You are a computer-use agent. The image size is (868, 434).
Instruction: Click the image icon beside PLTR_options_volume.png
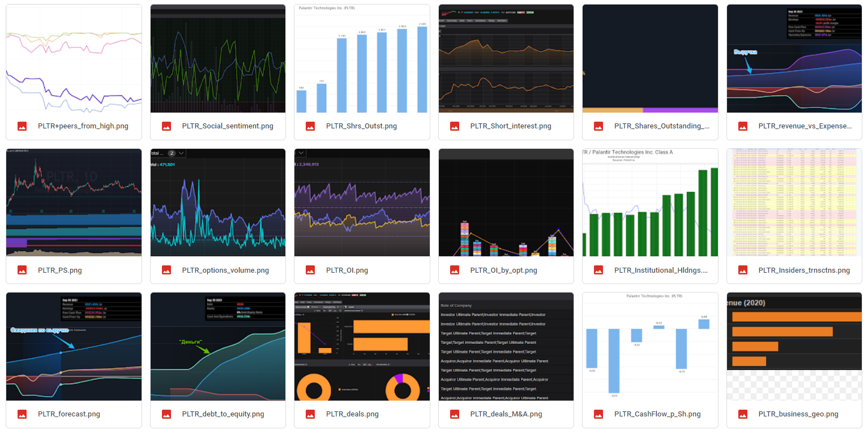click(x=166, y=270)
